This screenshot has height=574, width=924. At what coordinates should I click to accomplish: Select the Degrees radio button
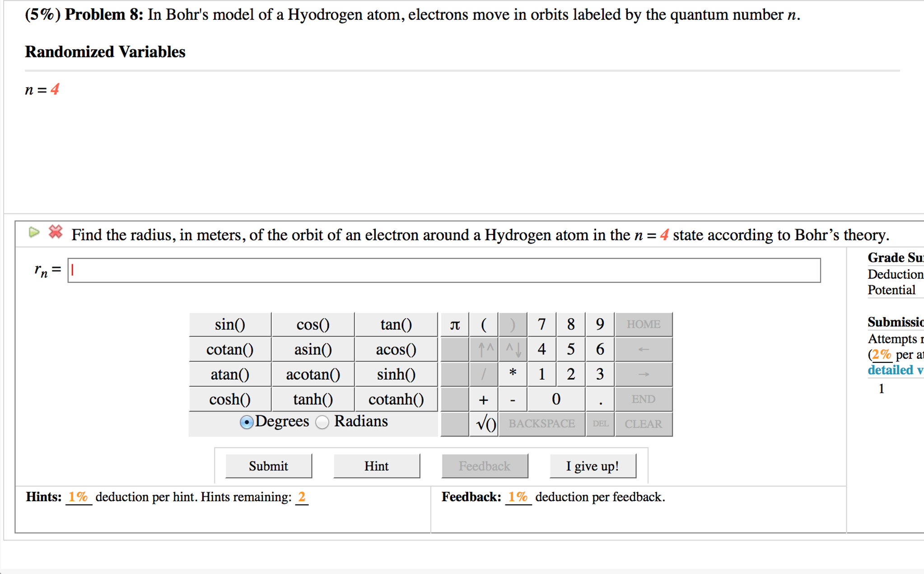click(x=246, y=422)
